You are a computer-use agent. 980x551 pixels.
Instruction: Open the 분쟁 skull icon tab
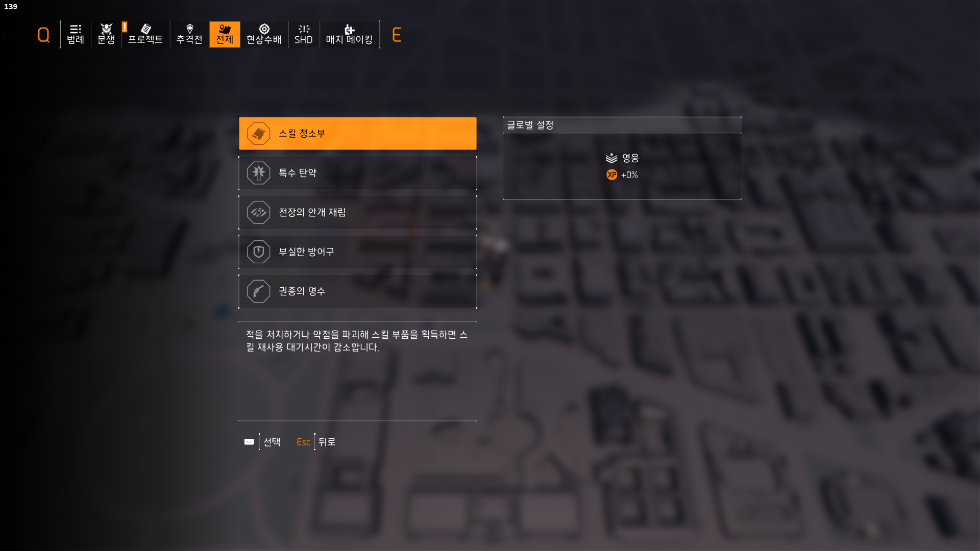[106, 29]
